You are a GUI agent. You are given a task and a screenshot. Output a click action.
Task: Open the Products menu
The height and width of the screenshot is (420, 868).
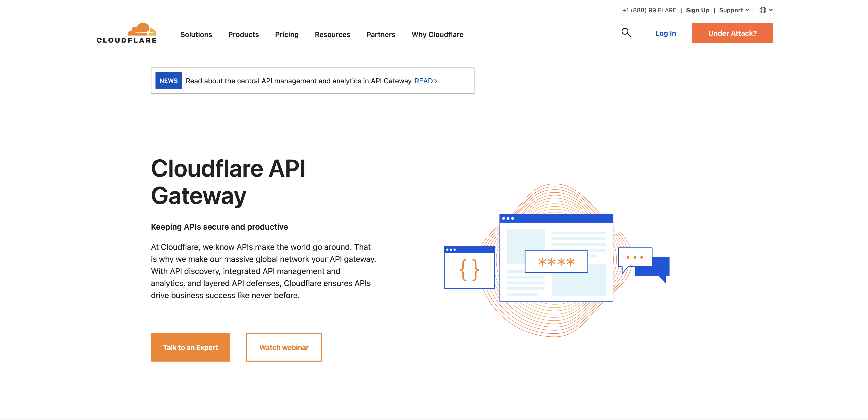pyautogui.click(x=243, y=34)
